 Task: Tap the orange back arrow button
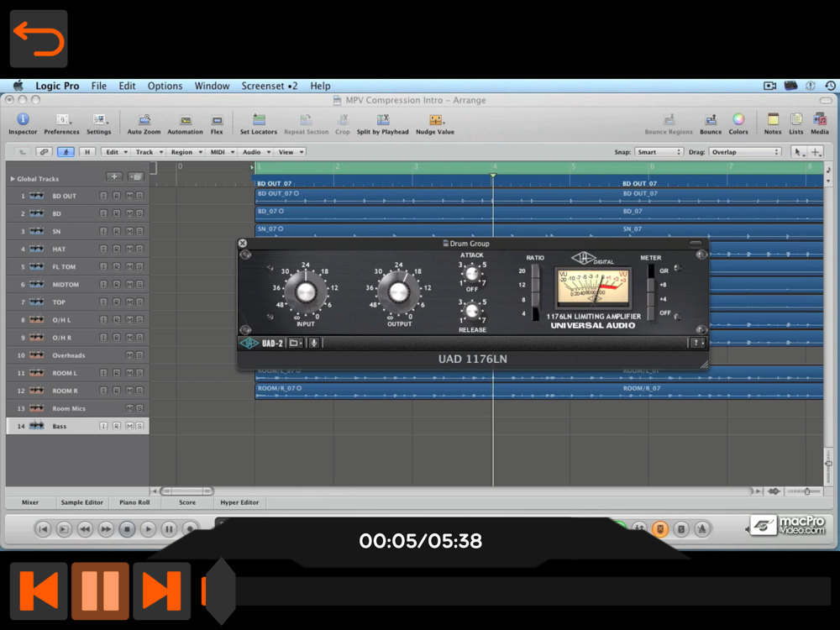pyautogui.click(x=39, y=39)
